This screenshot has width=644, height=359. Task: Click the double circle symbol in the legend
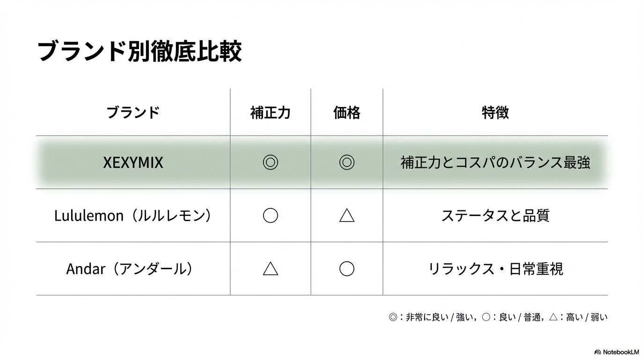tap(393, 317)
